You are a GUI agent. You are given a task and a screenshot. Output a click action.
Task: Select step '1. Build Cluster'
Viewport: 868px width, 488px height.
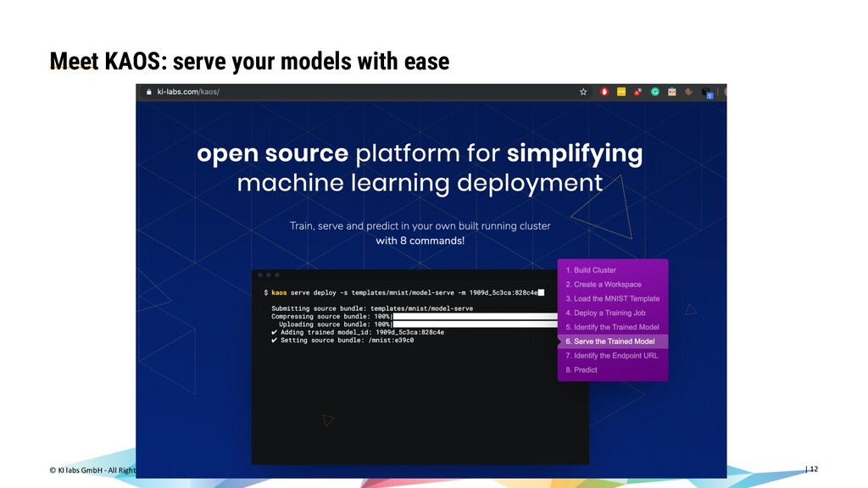[x=591, y=270]
